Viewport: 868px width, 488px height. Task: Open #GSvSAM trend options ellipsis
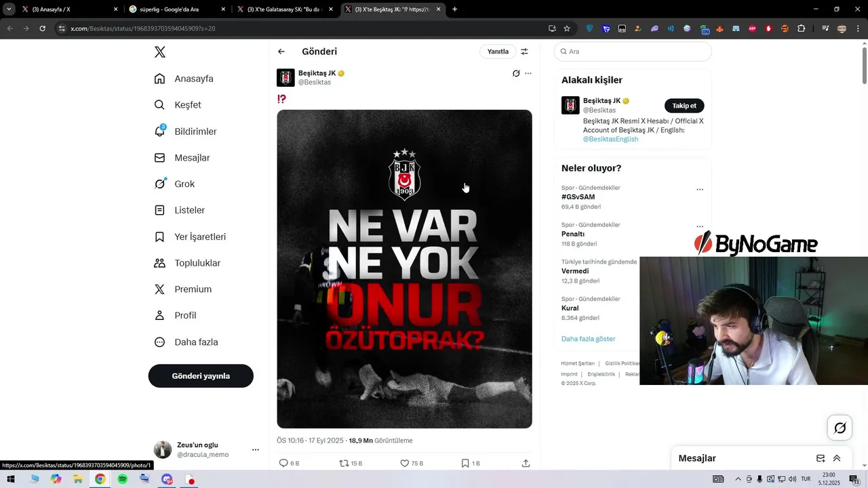point(700,190)
